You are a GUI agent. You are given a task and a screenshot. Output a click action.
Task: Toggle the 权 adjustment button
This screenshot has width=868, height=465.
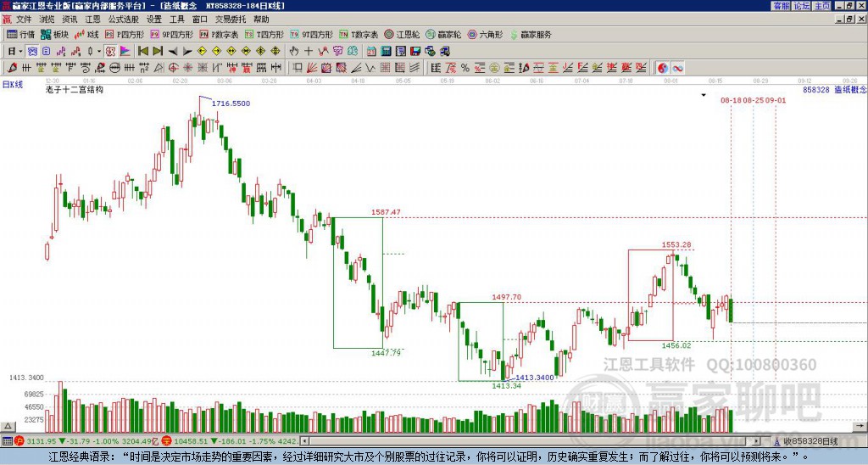pos(110,52)
